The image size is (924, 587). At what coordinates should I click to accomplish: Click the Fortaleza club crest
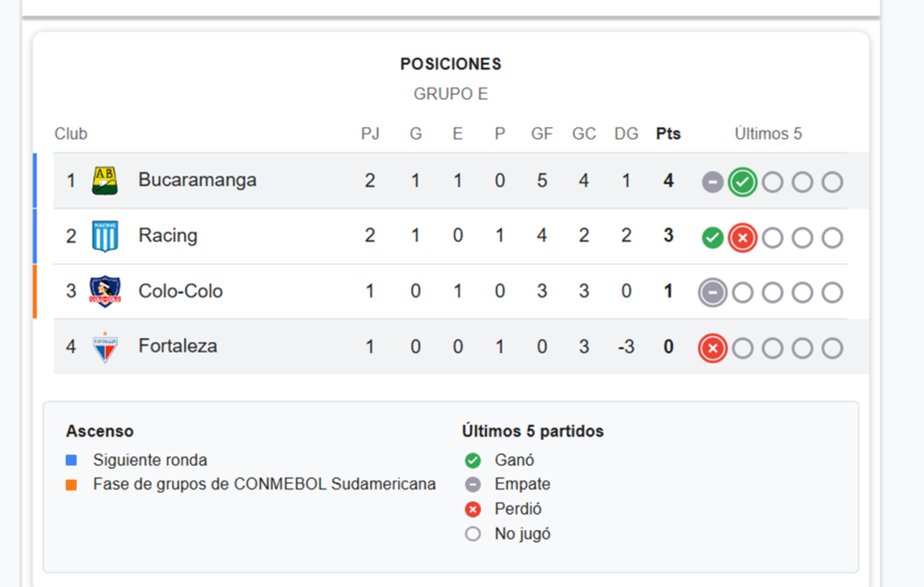[105, 347]
